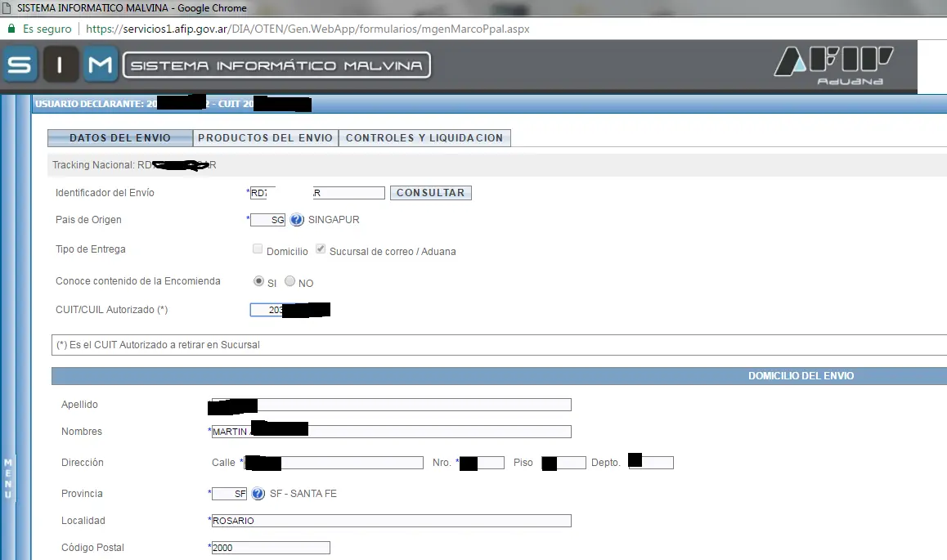Screen dimensions: 947x560
Task: Click the Calle address field
Action: coord(334,463)
